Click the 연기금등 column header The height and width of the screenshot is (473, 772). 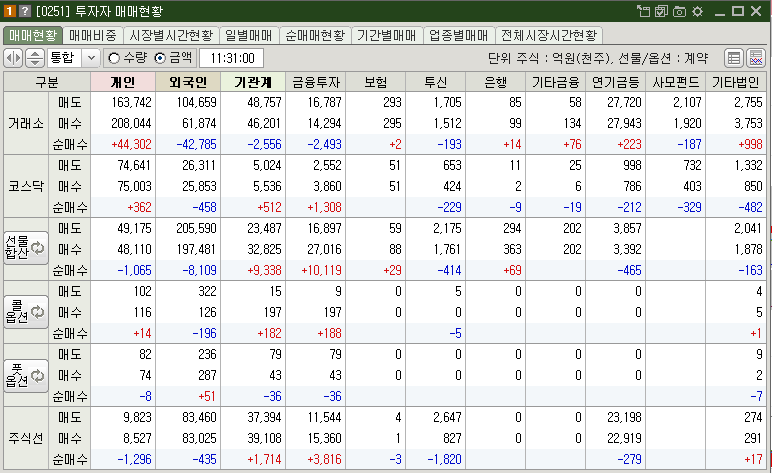pyautogui.click(x=616, y=82)
